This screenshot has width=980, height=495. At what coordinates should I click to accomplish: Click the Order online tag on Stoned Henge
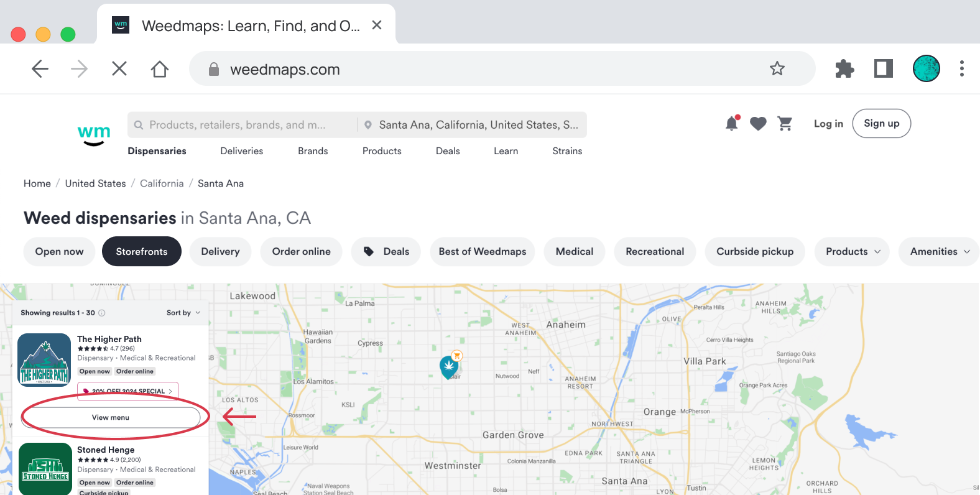[x=135, y=483]
